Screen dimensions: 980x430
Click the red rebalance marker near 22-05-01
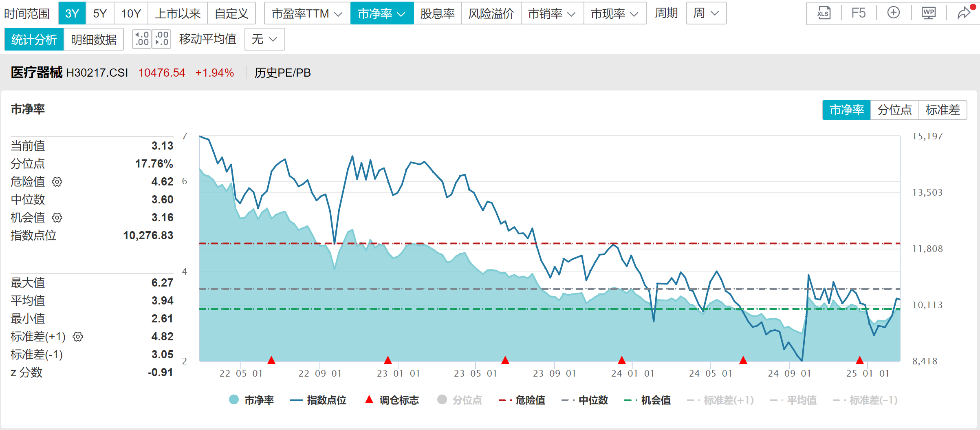pos(271,360)
